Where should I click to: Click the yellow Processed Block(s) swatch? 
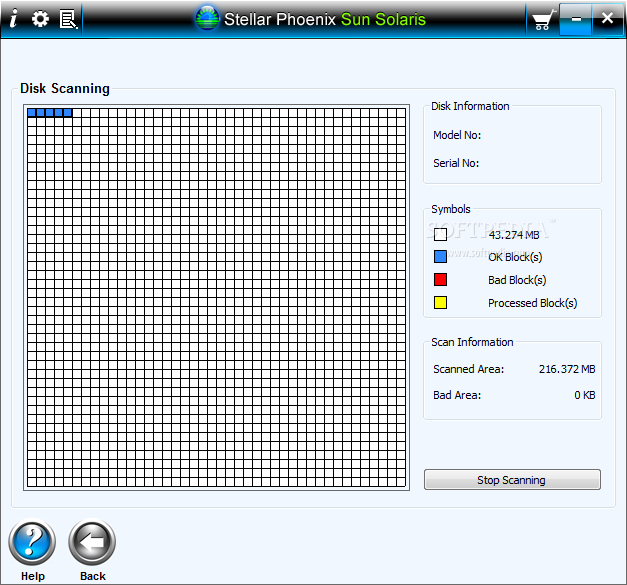(440, 302)
